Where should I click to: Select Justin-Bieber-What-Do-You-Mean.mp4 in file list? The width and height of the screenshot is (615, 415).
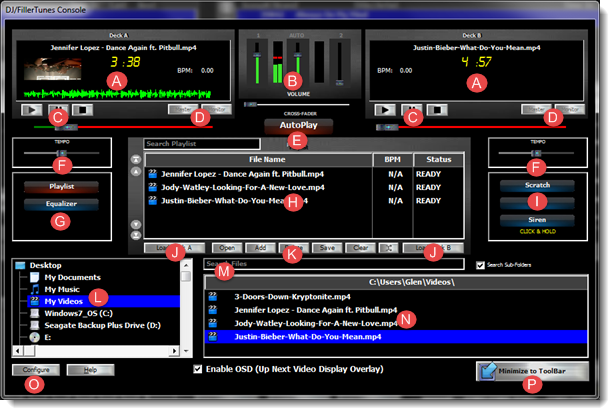point(396,337)
